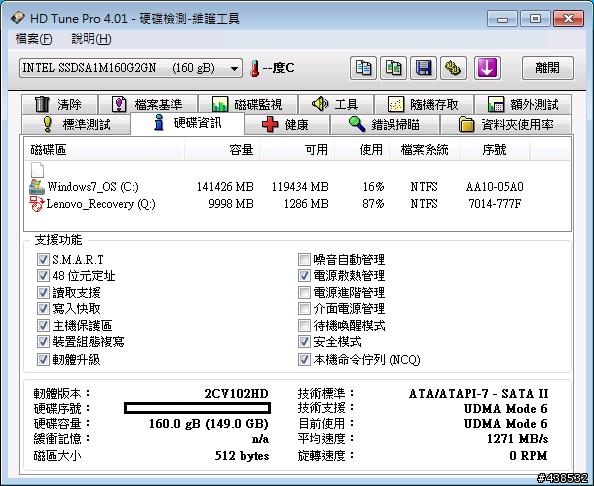
Task: Select the 硬碟資訊 tab
Action: (188, 123)
